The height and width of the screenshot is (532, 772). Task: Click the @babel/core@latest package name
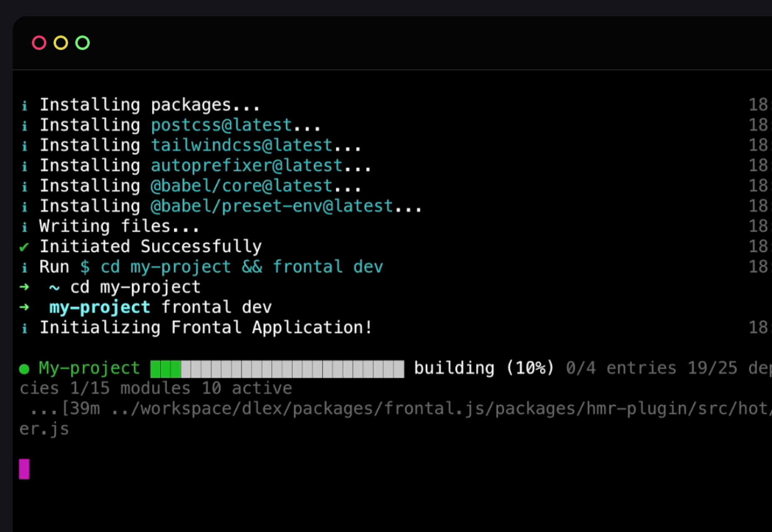pos(241,186)
